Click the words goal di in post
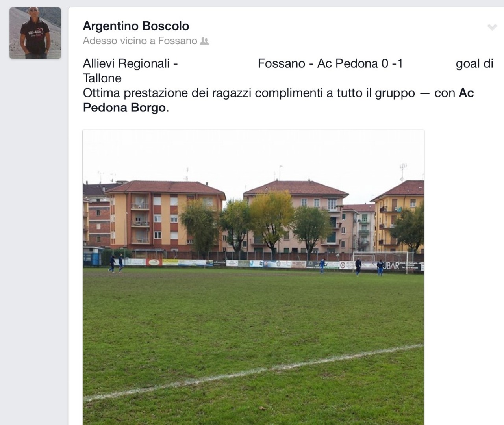The width and height of the screenshot is (504, 425). [x=474, y=63]
